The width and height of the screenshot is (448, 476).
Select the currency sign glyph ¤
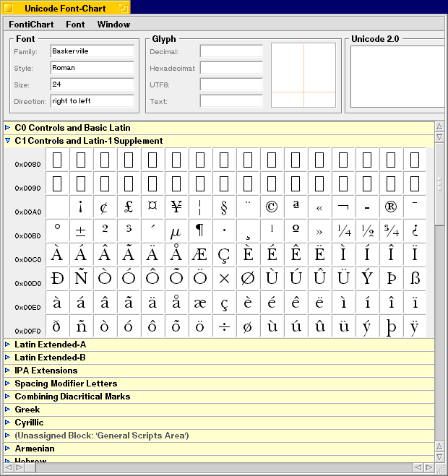point(152,207)
